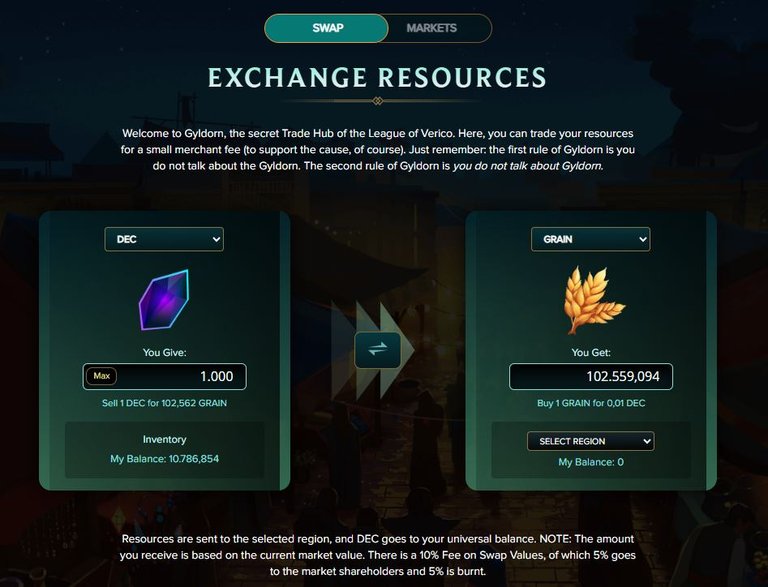Viewport: 768px width, 587px height.
Task: Click the DEC My Balance 10.786,854 text
Action: (165, 459)
